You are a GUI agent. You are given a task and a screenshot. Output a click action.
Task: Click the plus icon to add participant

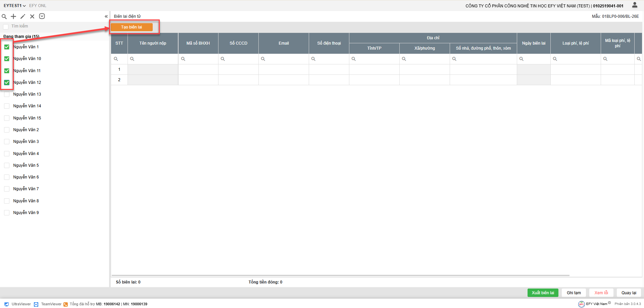click(x=13, y=16)
